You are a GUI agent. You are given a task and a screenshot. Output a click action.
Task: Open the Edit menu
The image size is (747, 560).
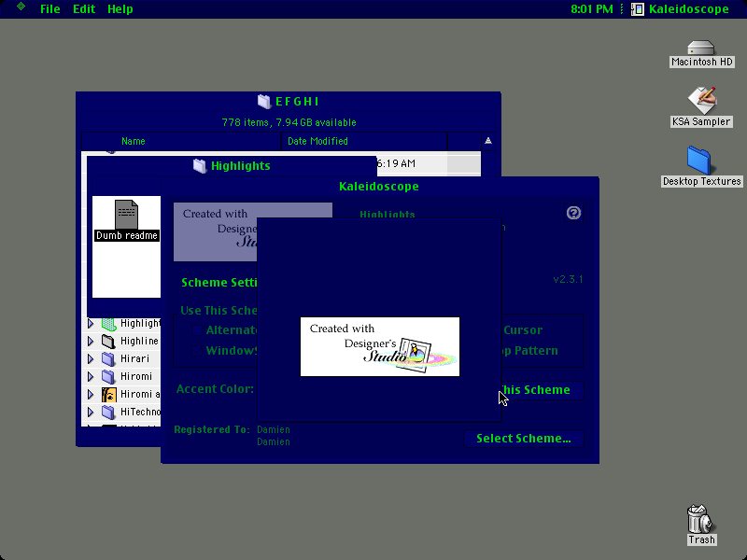[x=84, y=9]
